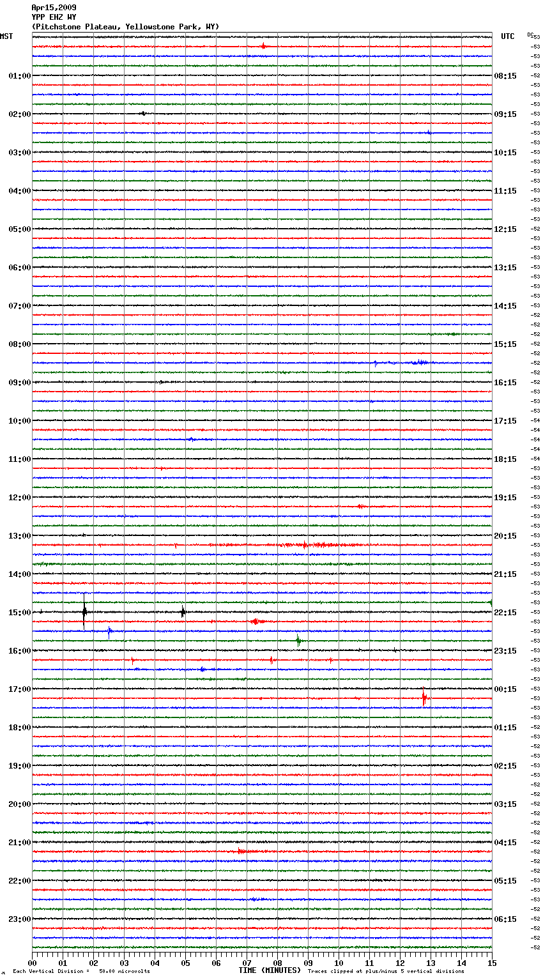Viewport: 543px width, 980px height.
Task: Select red spike below 17:00 trace near minute 13
Action: coord(424,697)
